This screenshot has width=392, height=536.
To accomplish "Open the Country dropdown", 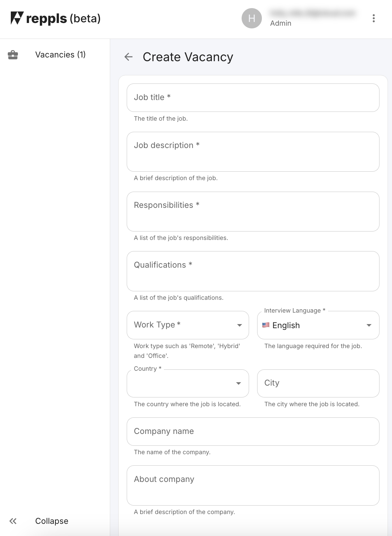I will point(188,383).
